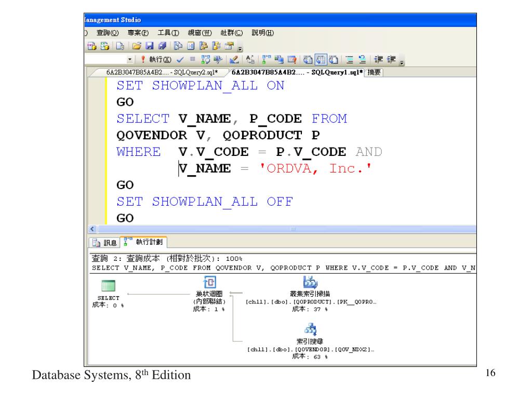Click the QOVENDOR V, QOPRODUCT P line
This screenshot has height=399, width=532.
point(218,136)
